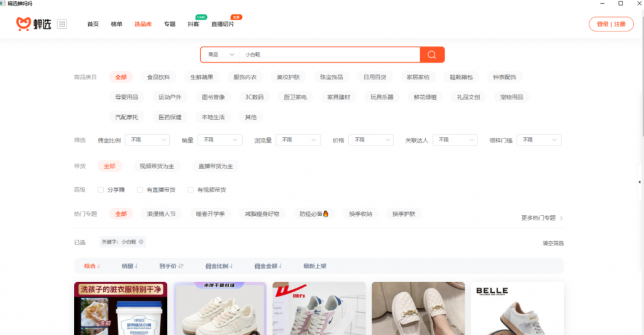This screenshot has width=644, height=335.
Task: Choose the 减脂瘦身好物 topic
Action: point(262,213)
